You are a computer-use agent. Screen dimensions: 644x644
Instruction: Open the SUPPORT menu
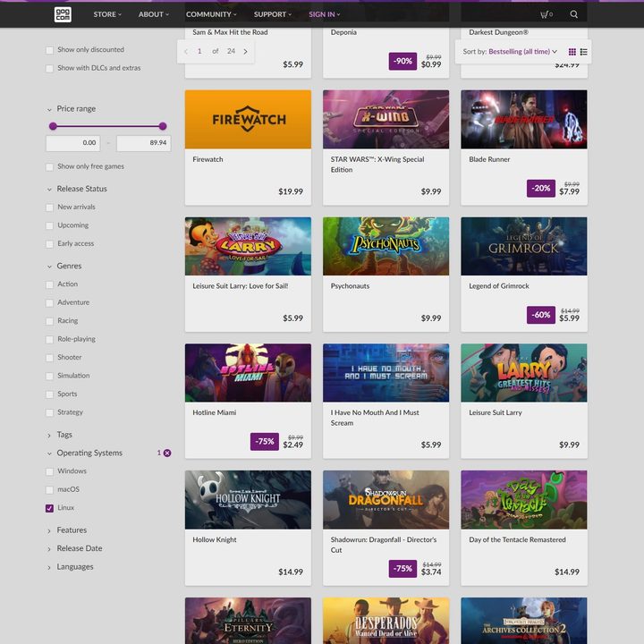point(272,14)
